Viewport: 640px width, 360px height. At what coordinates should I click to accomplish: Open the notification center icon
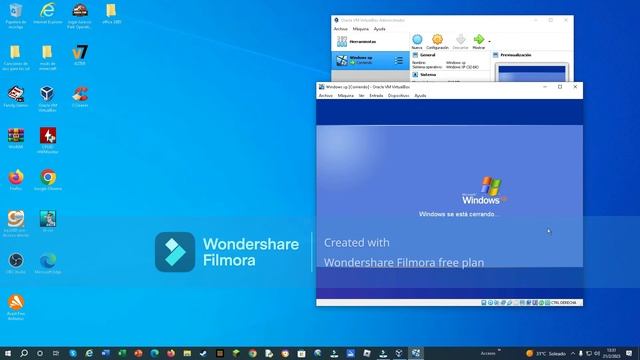[x=629, y=353]
